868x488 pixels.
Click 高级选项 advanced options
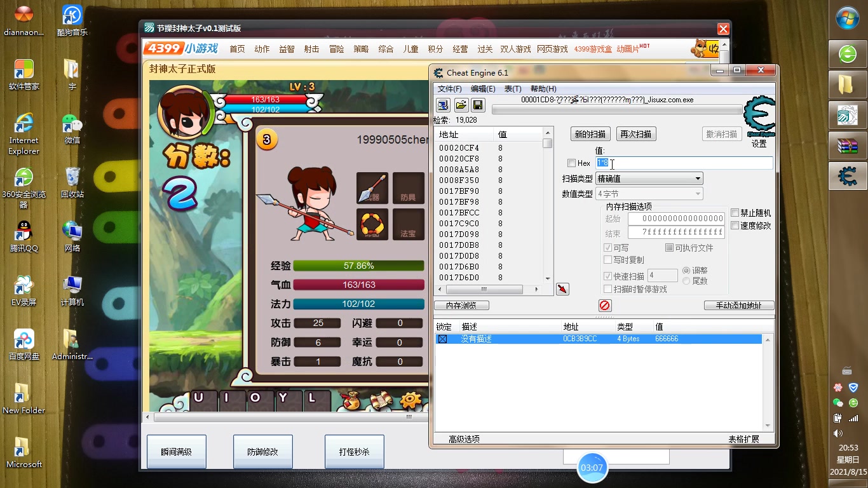tap(464, 439)
